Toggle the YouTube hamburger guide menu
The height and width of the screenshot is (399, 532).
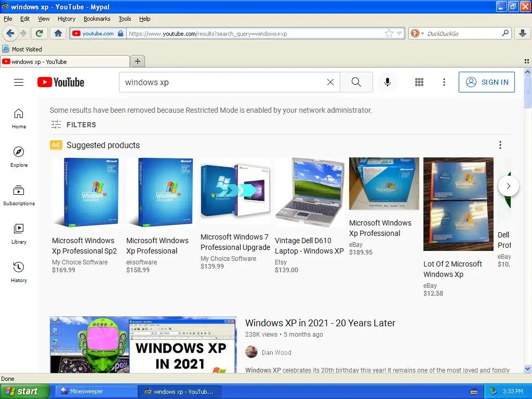coord(19,82)
